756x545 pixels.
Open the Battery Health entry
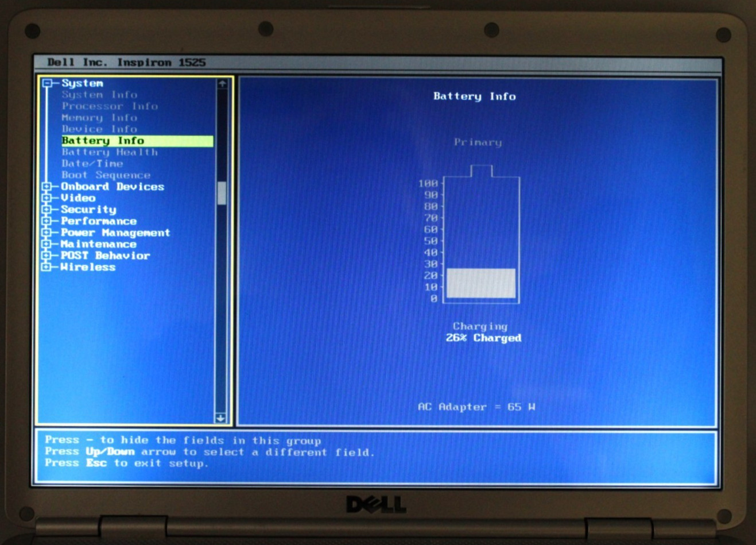pyautogui.click(x=110, y=152)
